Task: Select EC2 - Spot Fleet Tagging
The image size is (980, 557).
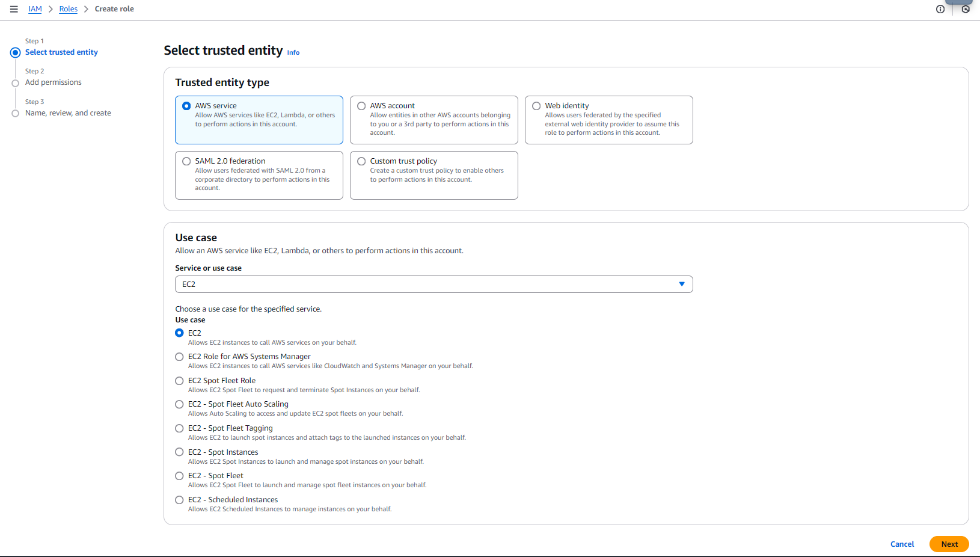Action: pos(179,428)
